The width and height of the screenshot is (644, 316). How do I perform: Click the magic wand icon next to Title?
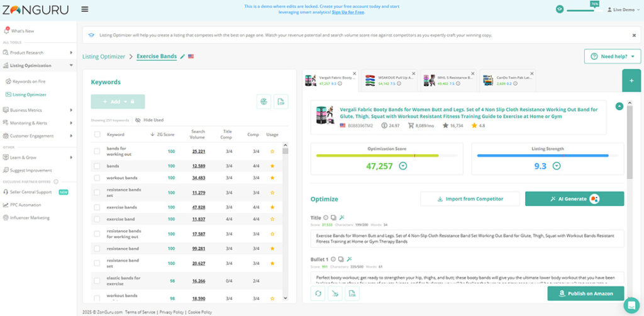click(341, 218)
